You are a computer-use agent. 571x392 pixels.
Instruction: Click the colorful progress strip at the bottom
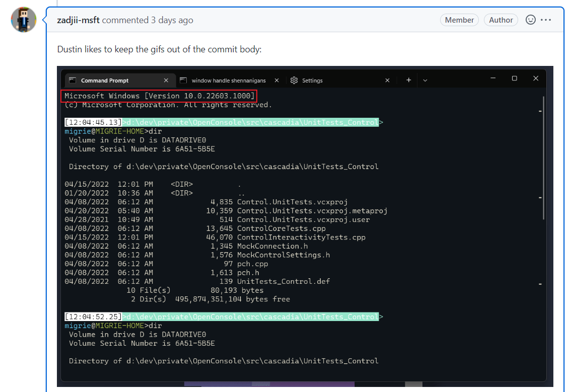(269, 385)
